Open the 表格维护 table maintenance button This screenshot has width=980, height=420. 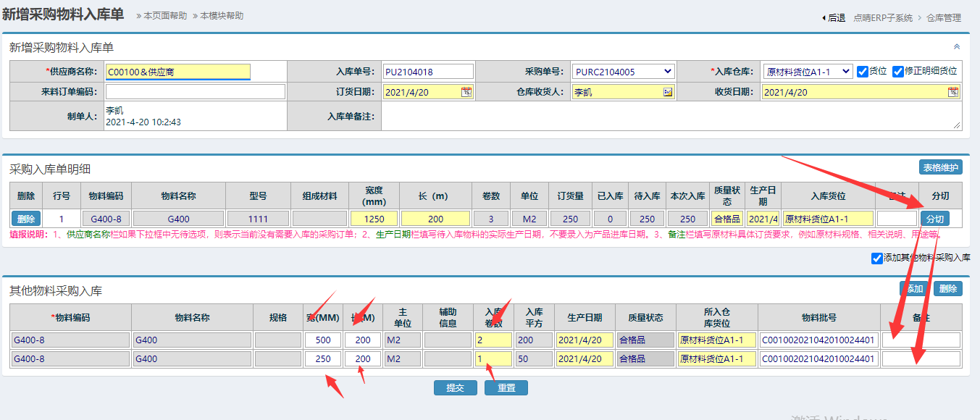click(940, 167)
